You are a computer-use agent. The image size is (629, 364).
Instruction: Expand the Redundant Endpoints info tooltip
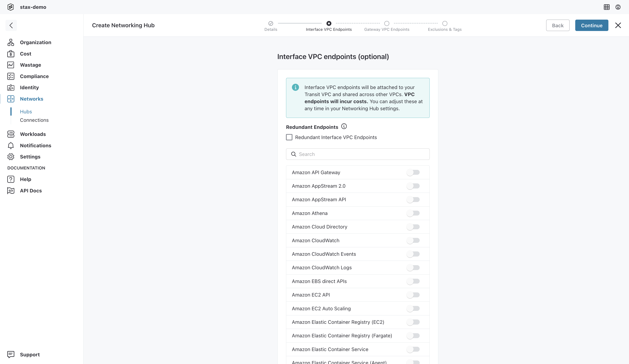(344, 126)
